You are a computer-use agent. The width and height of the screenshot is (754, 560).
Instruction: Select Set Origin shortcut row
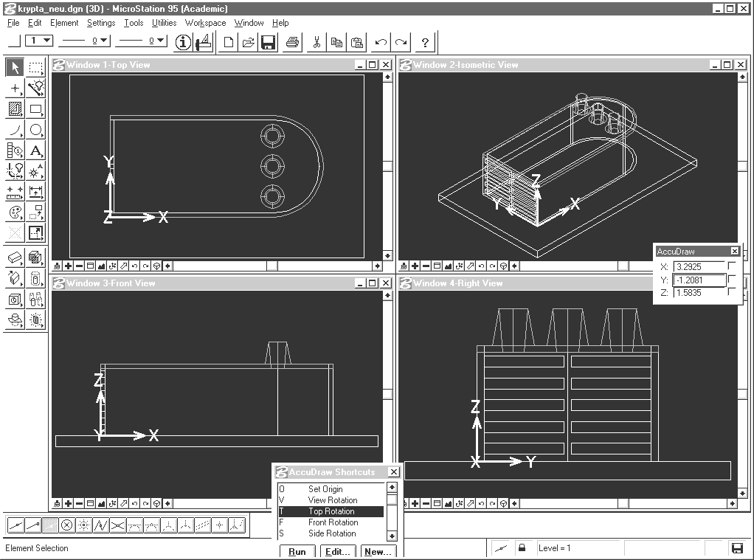[331, 488]
